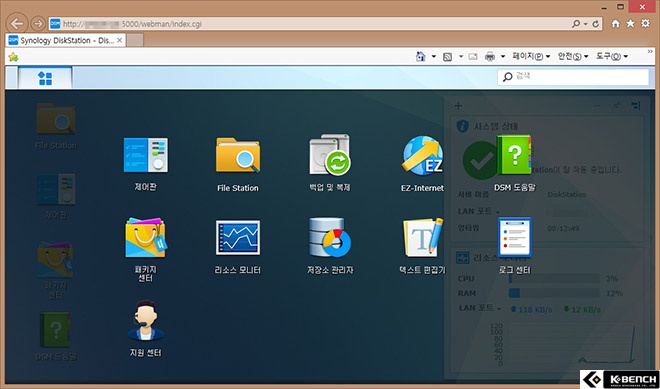Click the print icon in command bar
The image size is (660, 389).
(x=490, y=56)
